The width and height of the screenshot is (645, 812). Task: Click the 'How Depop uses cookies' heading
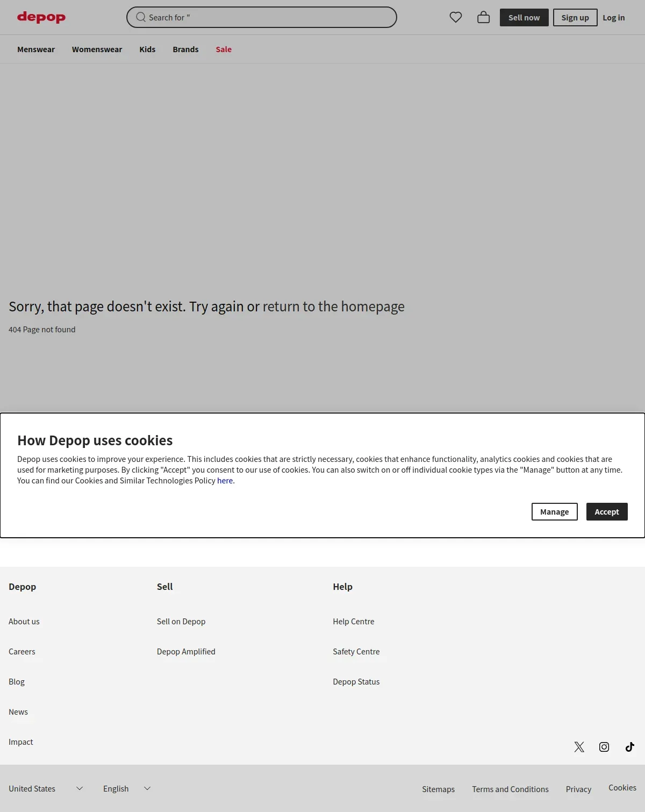pos(95,440)
